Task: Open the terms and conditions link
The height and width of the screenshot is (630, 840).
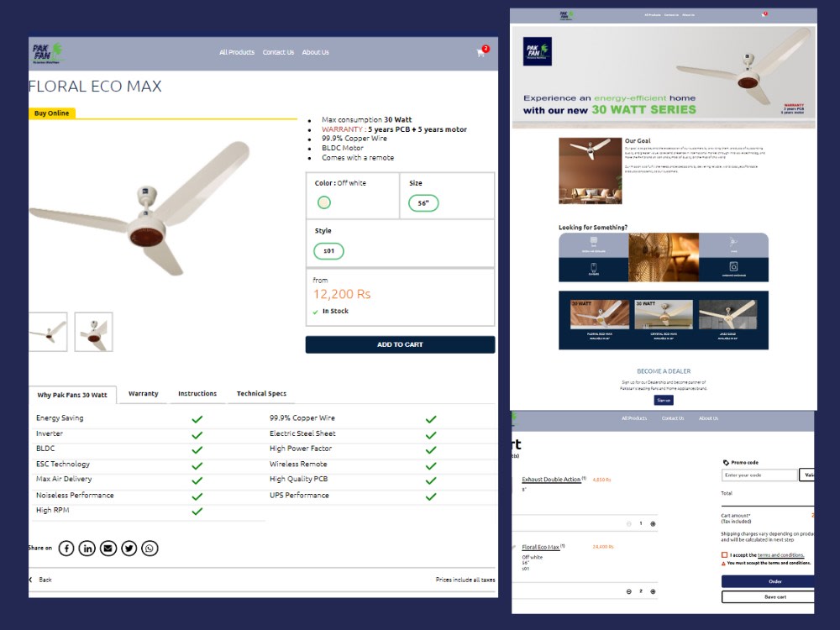Action: coord(780,555)
